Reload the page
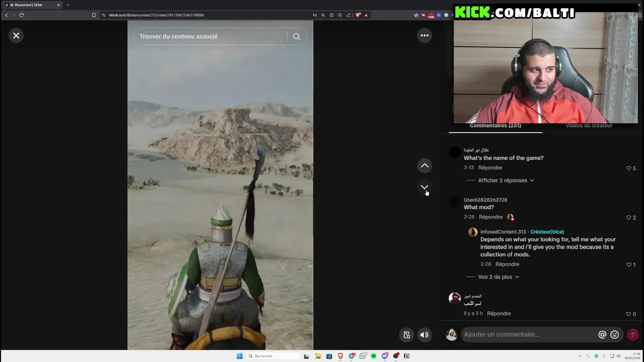This screenshot has height=362, width=644. coord(22,15)
